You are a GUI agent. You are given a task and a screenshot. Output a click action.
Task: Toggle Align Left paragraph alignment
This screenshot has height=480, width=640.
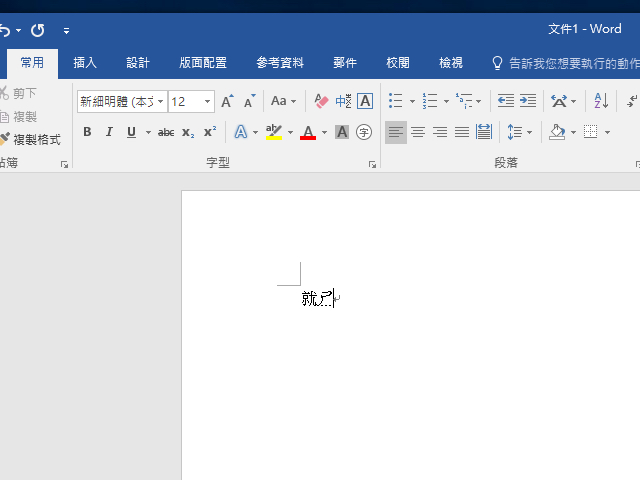click(396, 132)
